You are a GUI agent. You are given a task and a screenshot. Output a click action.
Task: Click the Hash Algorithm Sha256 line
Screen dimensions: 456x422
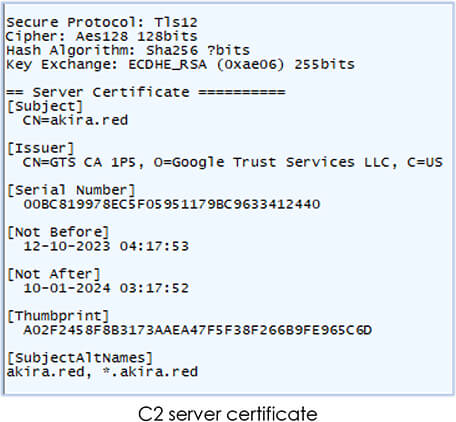[x=128, y=50]
